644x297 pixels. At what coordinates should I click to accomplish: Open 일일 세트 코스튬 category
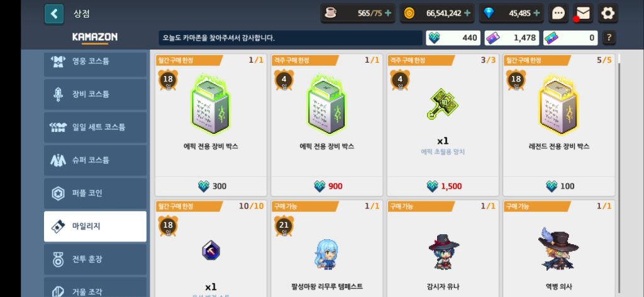click(96, 127)
